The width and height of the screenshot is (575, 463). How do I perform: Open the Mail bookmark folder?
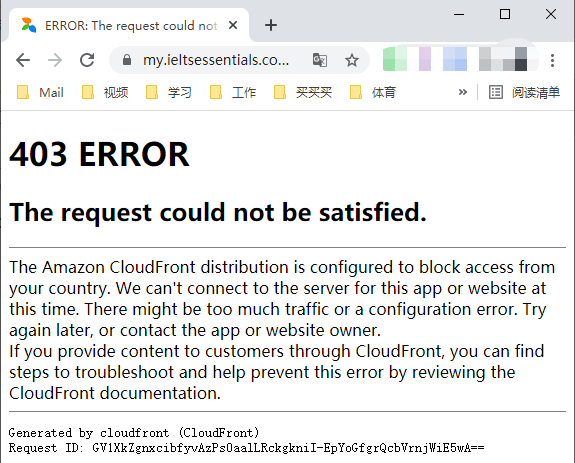pyautogui.click(x=40, y=92)
